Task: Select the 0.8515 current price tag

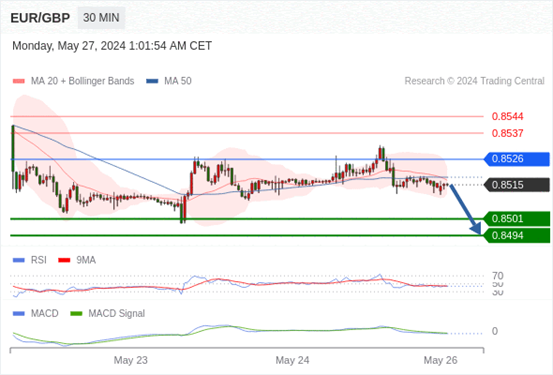Action: click(517, 185)
